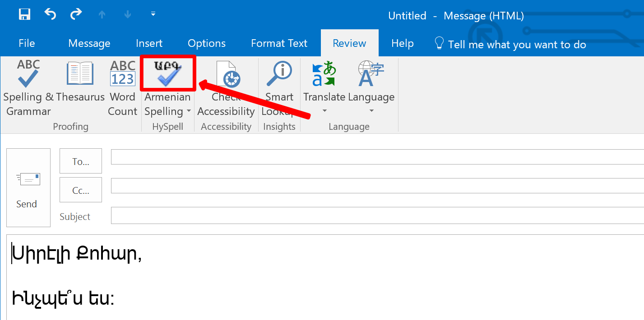Click the Redo arrow icon

click(x=76, y=14)
